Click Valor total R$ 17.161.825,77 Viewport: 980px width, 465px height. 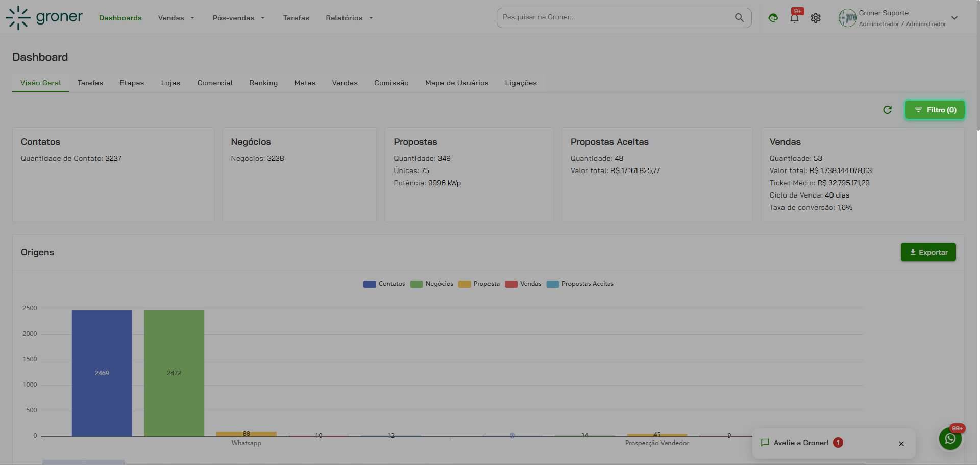tap(615, 170)
